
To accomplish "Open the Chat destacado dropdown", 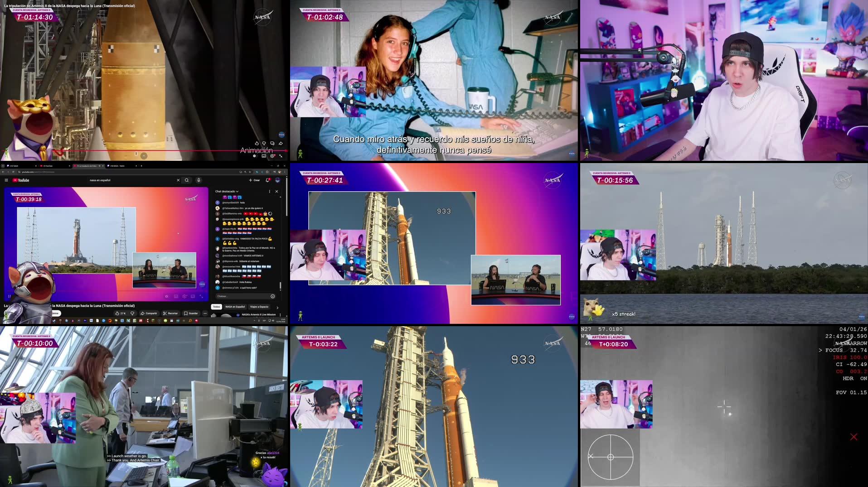I will pyautogui.click(x=227, y=192).
